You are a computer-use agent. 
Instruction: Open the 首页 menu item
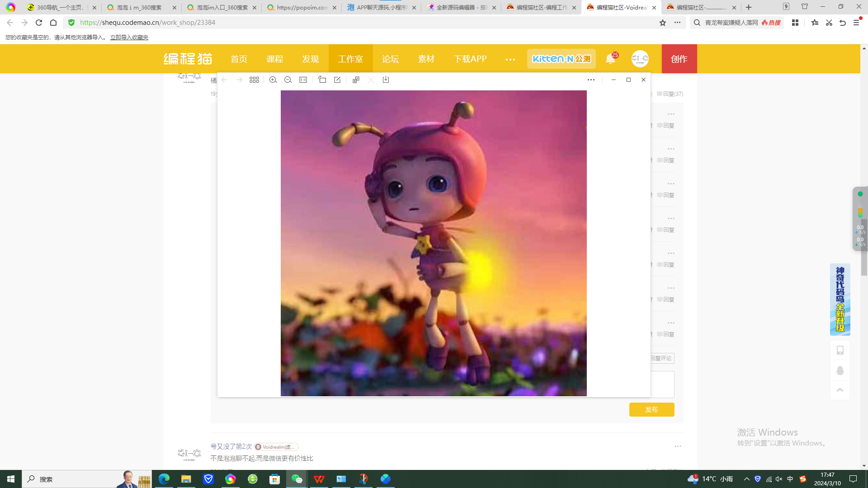click(239, 59)
